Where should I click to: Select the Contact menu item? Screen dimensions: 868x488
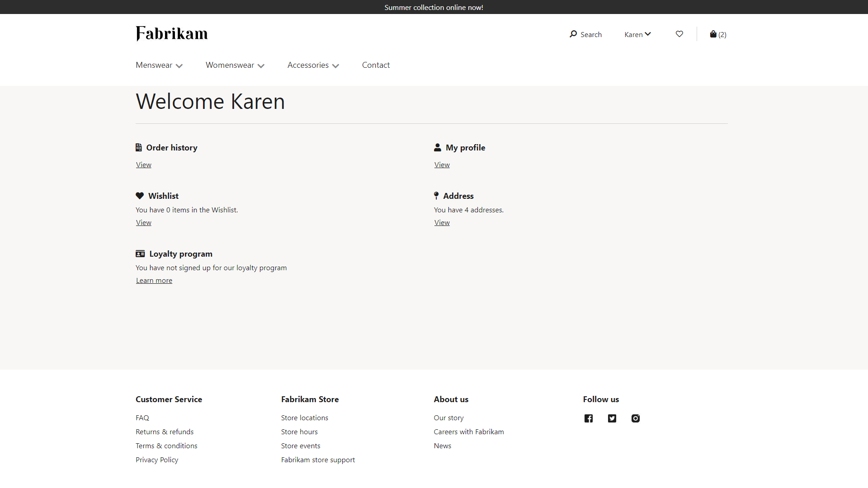(x=376, y=65)
